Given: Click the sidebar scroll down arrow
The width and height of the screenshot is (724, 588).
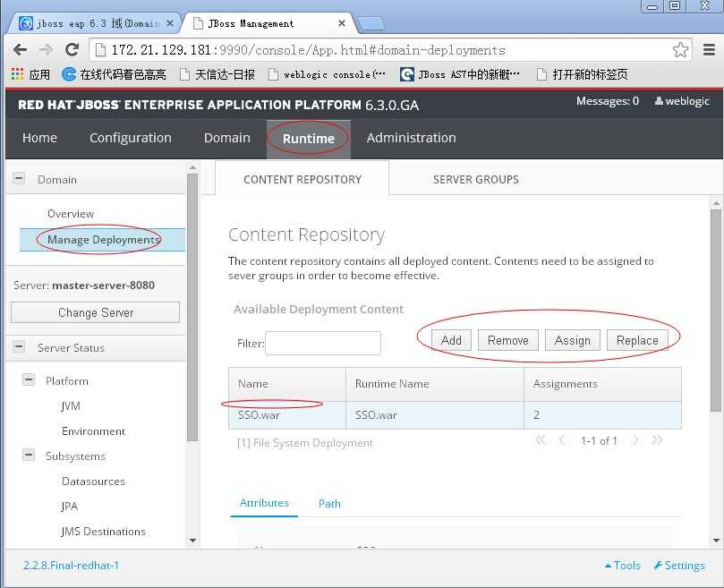Looking at the screenshot, I should (x=192, y=540).
